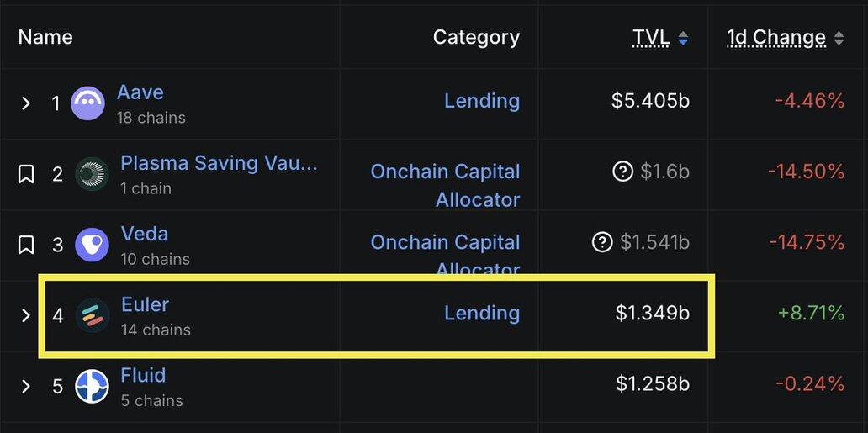Viewport: 868px width, 433px height.
Task: Expand the Fluid row chevron
Action: point(26,386)
